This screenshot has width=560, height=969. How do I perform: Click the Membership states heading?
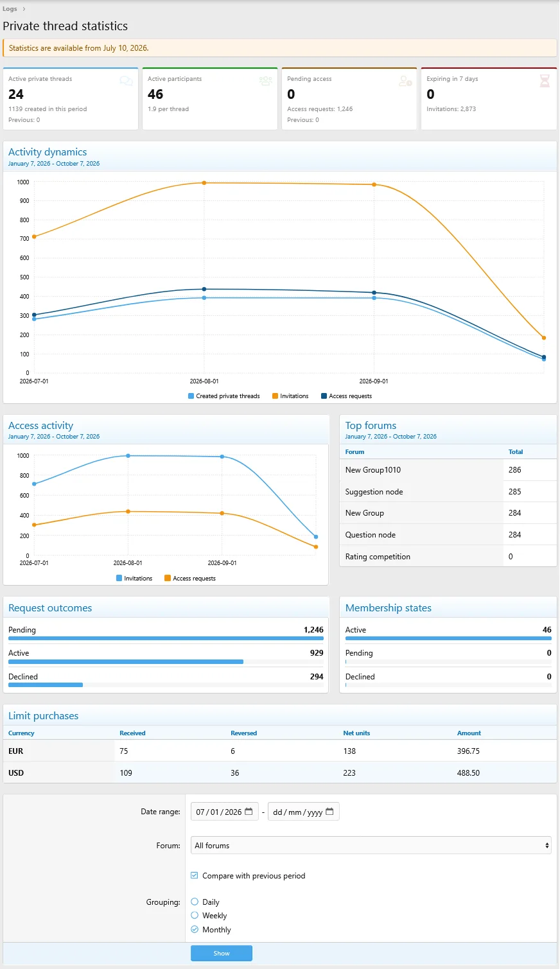[x=389, y=607]
